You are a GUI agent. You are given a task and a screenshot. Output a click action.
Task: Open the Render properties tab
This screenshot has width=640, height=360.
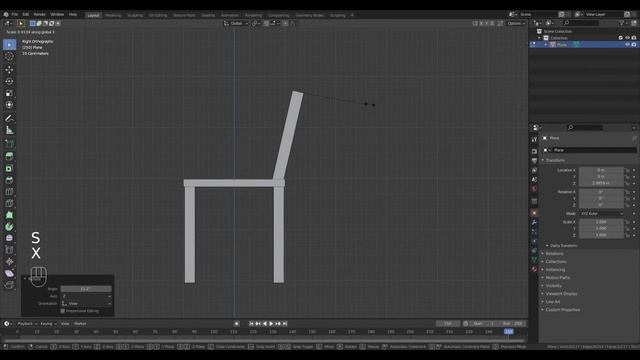coord(534,151)
